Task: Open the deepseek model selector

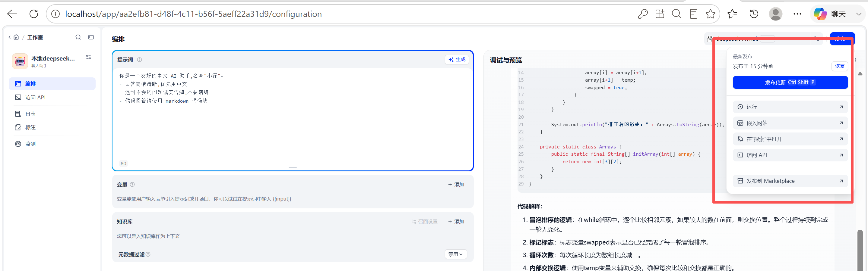Action: coord(756,39)
